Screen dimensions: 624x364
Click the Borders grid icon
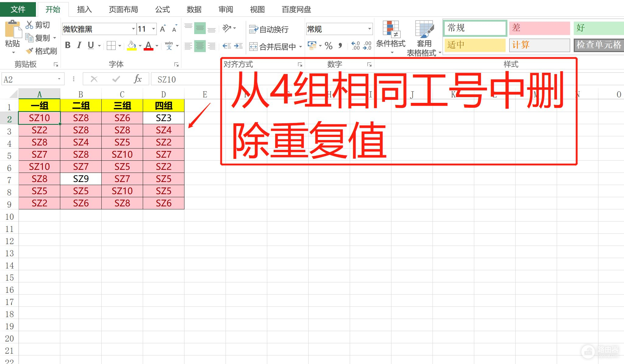tap(111, 46)
